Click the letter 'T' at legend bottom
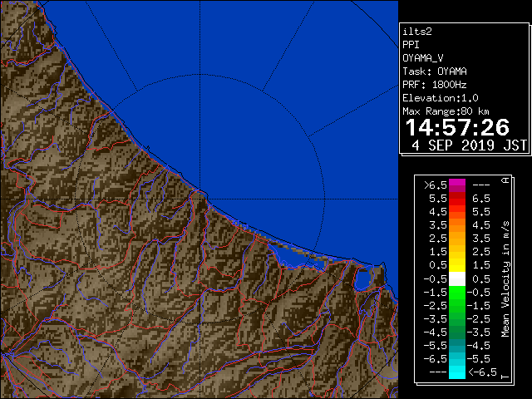 [x=505, y=377]
